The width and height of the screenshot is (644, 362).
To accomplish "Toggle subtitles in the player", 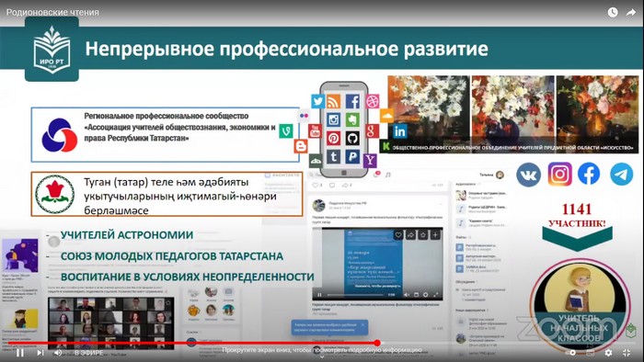I will [591, 353].
